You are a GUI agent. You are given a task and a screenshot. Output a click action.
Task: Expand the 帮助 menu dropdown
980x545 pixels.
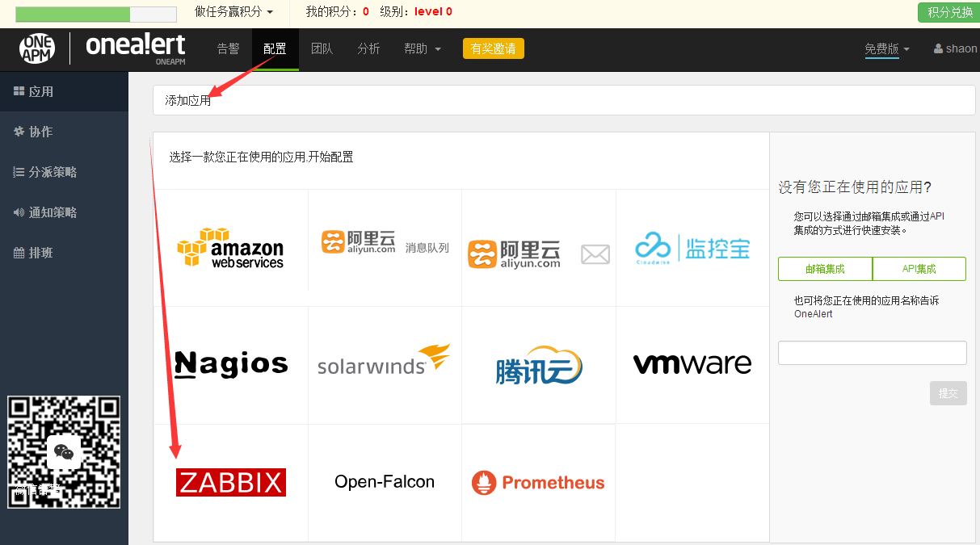(423, 48)
